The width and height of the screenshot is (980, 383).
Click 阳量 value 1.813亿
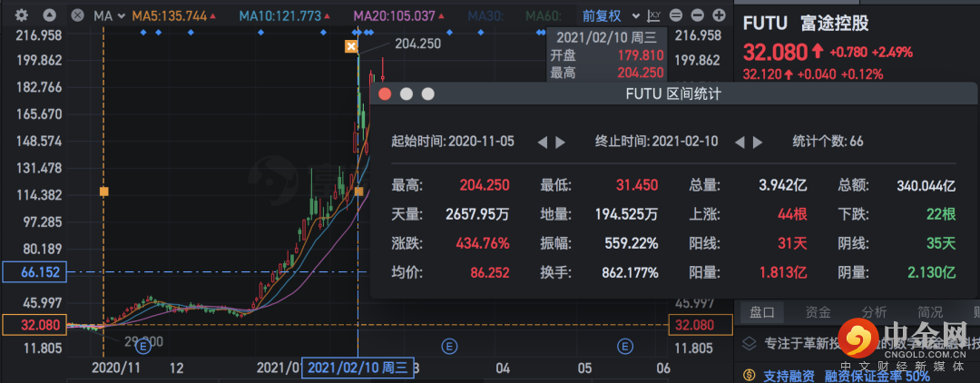coord(783,273)
